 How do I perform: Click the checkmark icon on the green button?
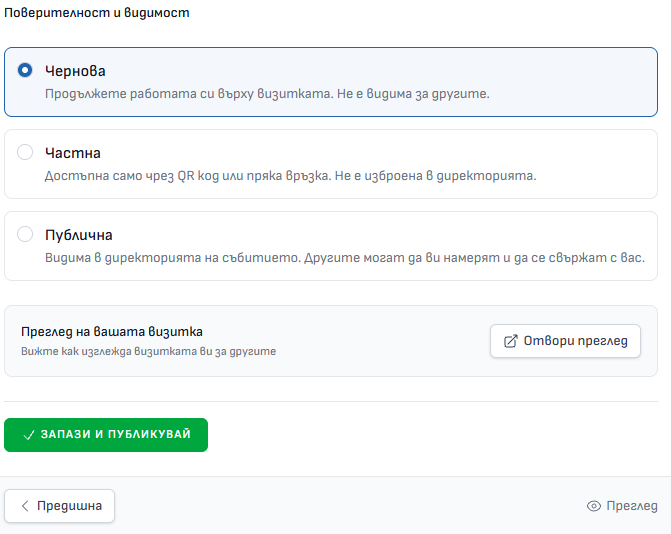(x=29, y=435)
